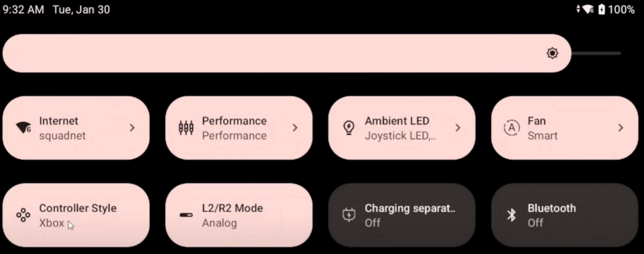
Task: Click the Ambient LED lightbulb icon
Action: coord(348,128)
